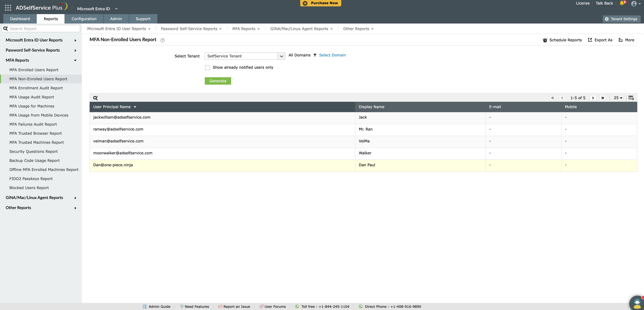Go to next page of results

tap(593, 98)
